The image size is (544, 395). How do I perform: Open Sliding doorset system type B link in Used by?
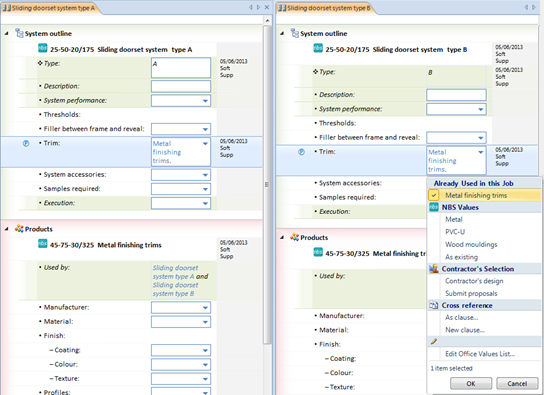tap(175, 289)
